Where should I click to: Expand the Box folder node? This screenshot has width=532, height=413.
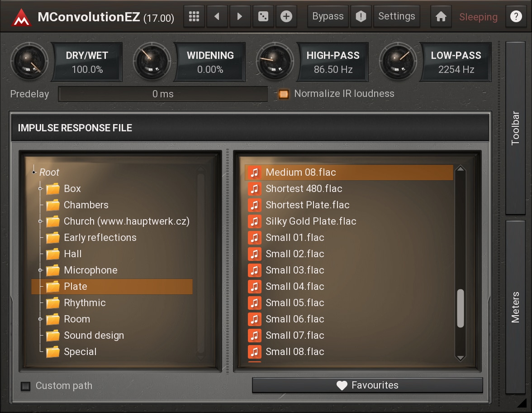[41, 189]
